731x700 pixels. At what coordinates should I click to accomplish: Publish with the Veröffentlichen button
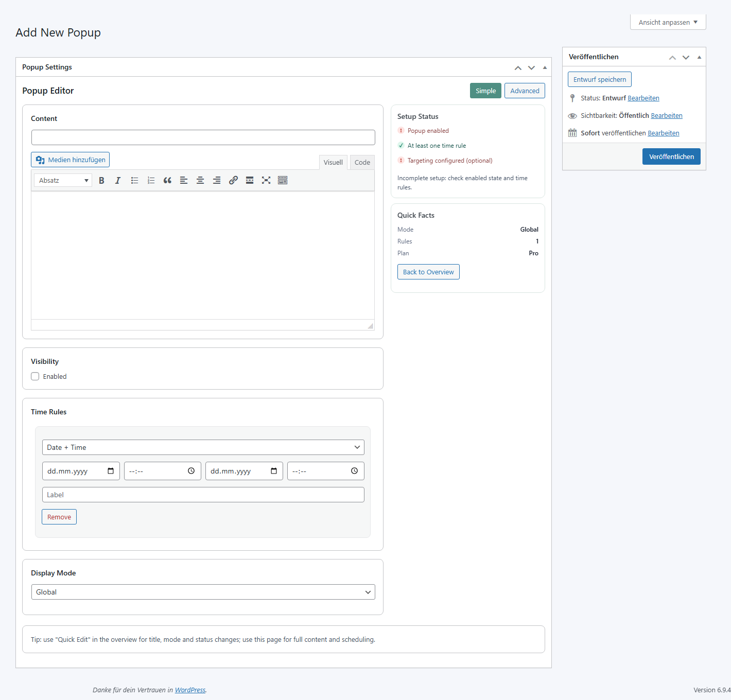click(671, 156)
